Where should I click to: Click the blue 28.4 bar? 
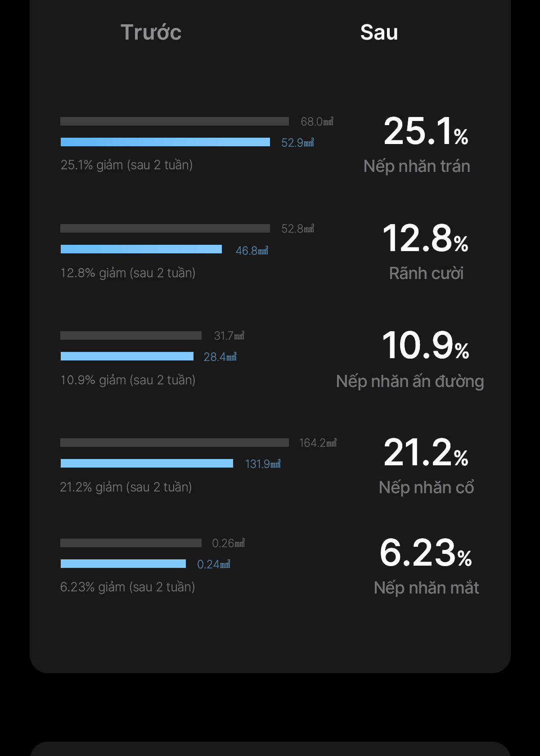(x=127, y=356)
